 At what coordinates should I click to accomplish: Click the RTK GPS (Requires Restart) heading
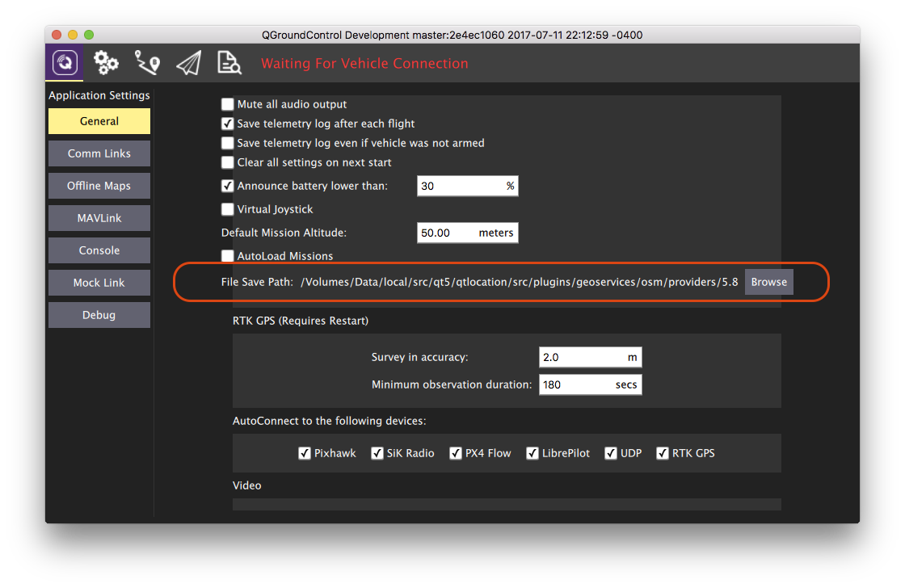click(x=300, y=321)
